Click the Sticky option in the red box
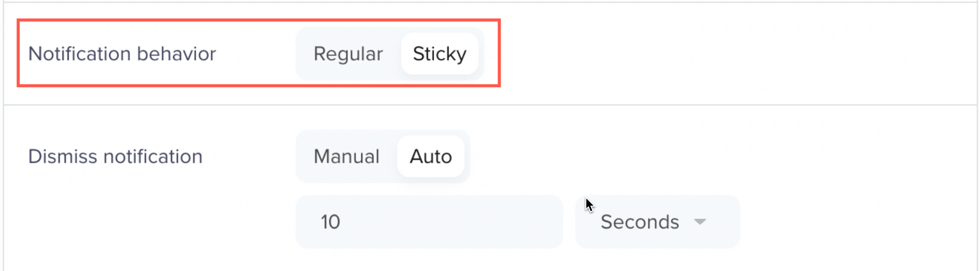Viewport: 980px width, 271px height. tap(439, 54)
